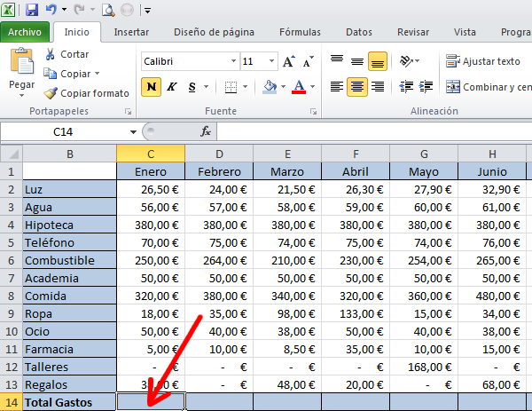This screenshot has width=532, height=411.
Task: Open fill color dropdown arrow
Action: [284, 87]
